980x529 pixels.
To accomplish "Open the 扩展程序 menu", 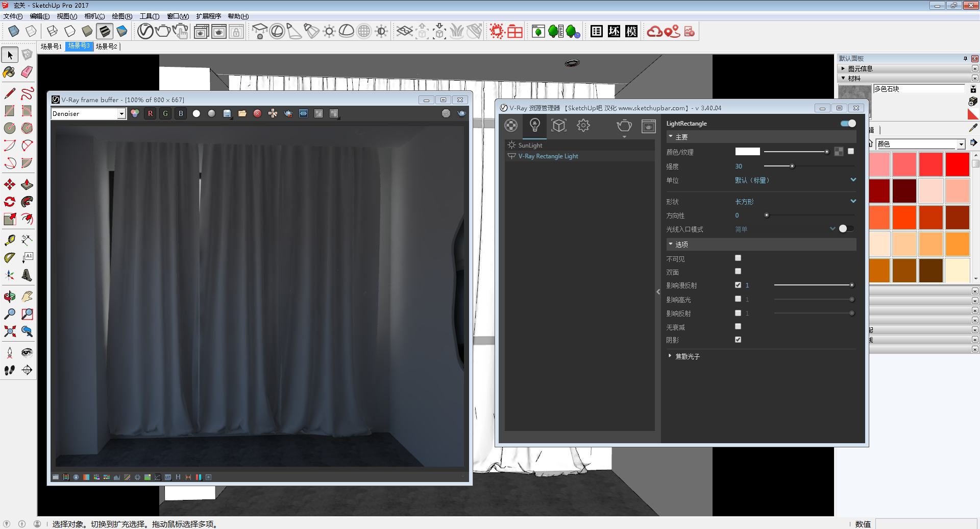I will coord(208,16).
